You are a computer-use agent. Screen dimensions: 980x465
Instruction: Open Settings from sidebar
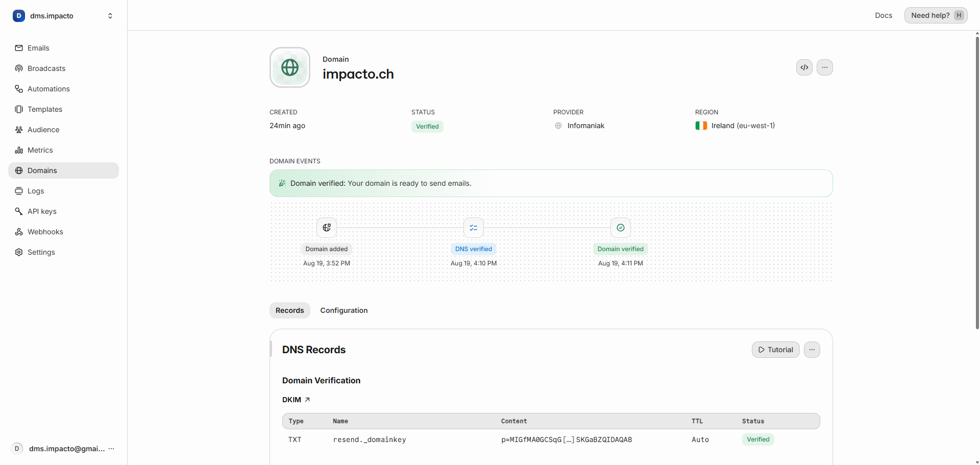click(63, 252)
